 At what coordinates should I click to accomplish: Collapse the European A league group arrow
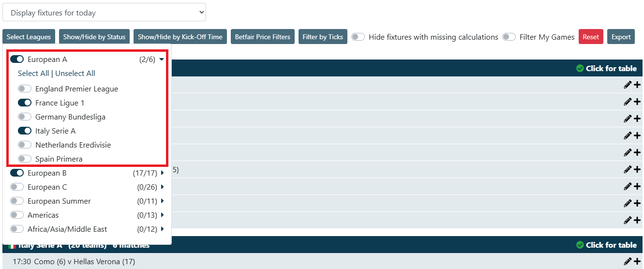(x=162, y=59)
